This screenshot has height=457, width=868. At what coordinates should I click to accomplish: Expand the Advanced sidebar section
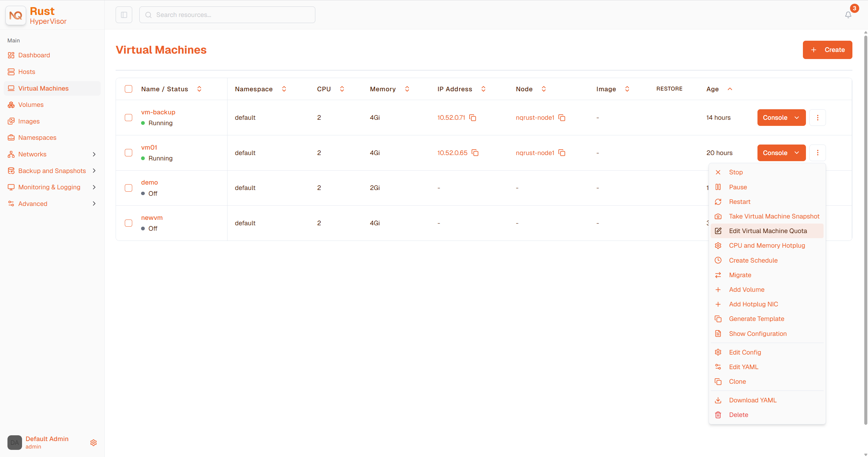point(94,204)
